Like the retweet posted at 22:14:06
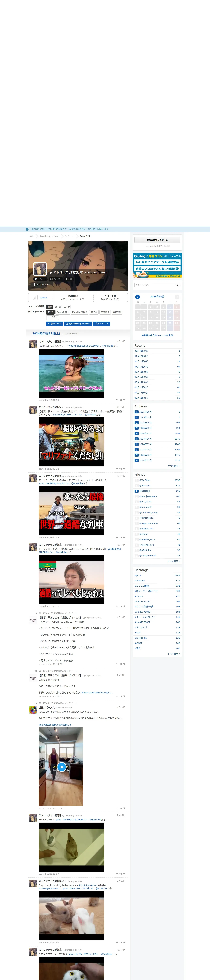The image size is (210, 980). pyautogui.click(x=124, y=664)
